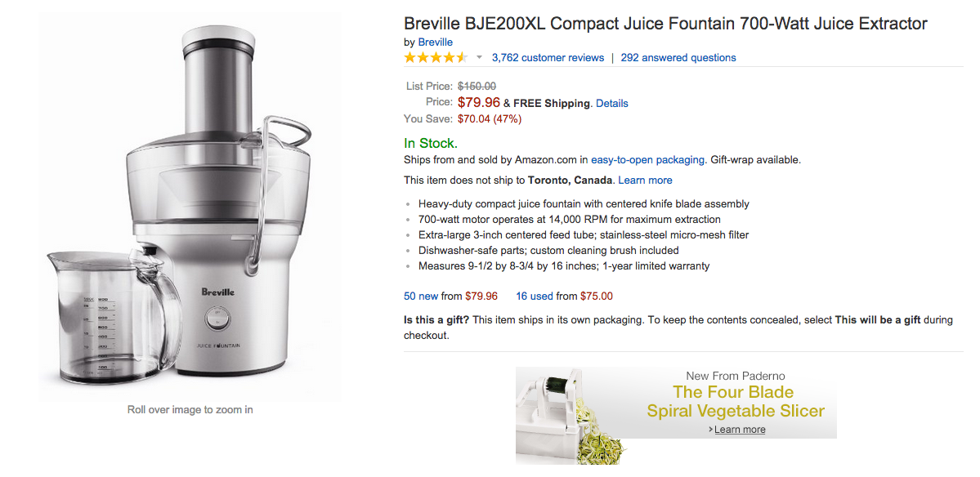Open FREE Shipping Details link
This screenshot has height=477, width=980.
(x=611, y=103)
